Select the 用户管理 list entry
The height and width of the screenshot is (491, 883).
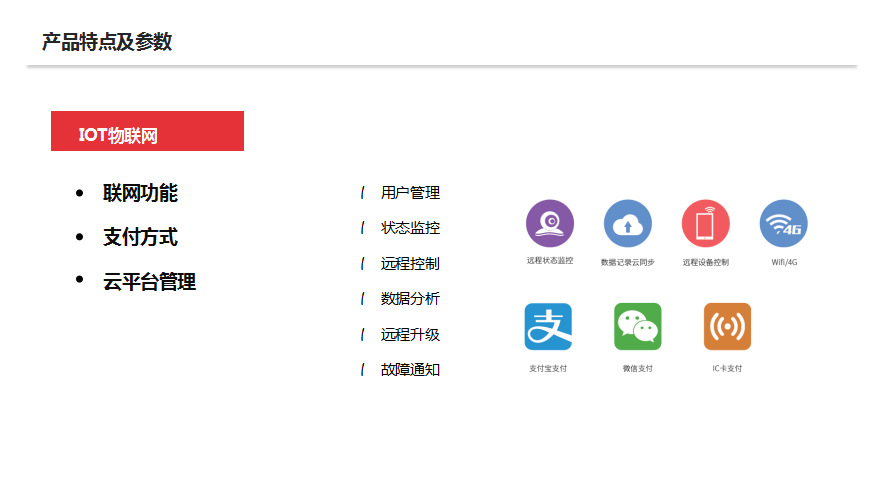(410, 193)
